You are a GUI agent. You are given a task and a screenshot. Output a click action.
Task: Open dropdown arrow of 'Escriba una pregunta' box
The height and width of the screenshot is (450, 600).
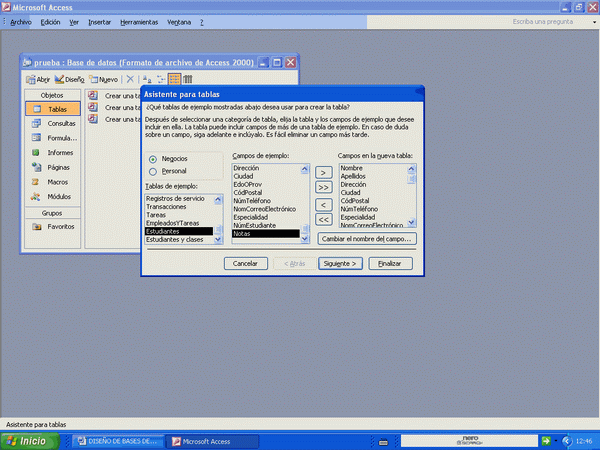coord(594,22)
